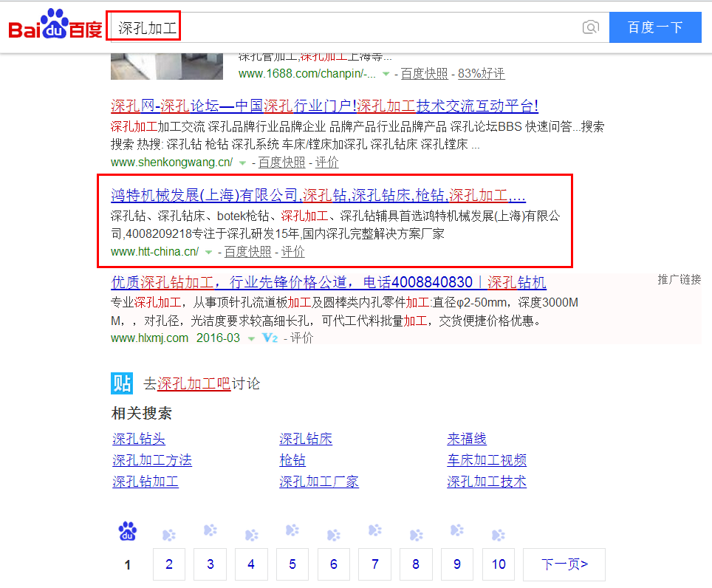This screenshot has height=588, width=712.
Task: Expand the arrow beside www.shenkongwang.cn URL
Action: pos(242,163)
